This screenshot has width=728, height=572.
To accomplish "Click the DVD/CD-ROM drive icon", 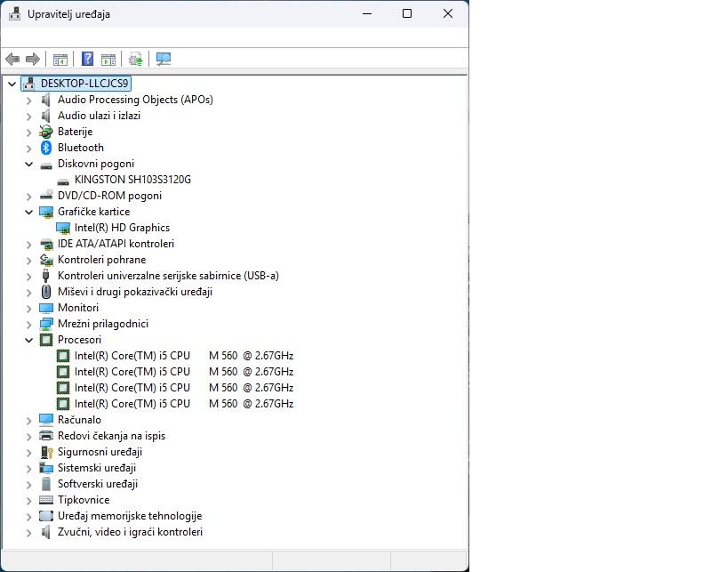I will (46, 195).
